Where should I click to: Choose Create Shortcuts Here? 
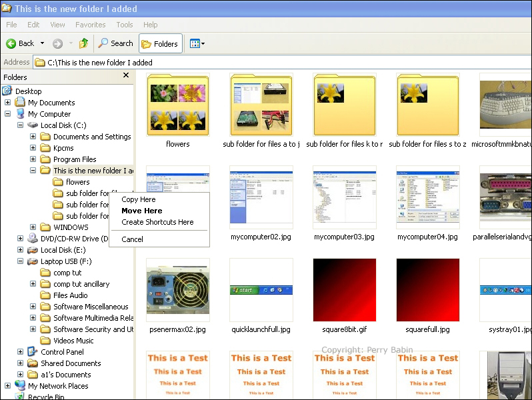click(157, 222)
